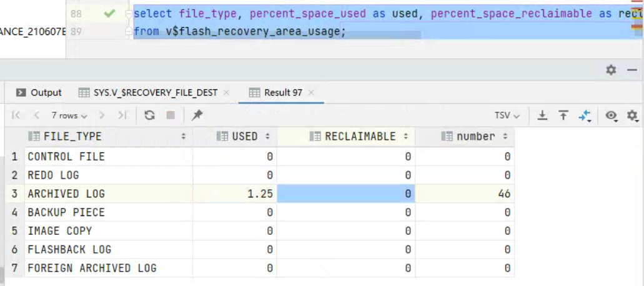
Task: Click the import data upload icon
Action: (x=563, y=116)
